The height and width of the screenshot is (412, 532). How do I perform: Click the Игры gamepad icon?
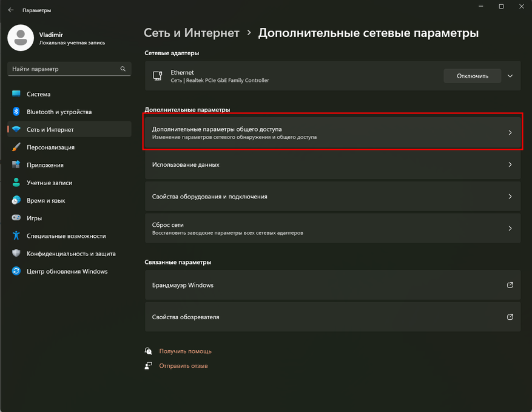pos(16,218)
